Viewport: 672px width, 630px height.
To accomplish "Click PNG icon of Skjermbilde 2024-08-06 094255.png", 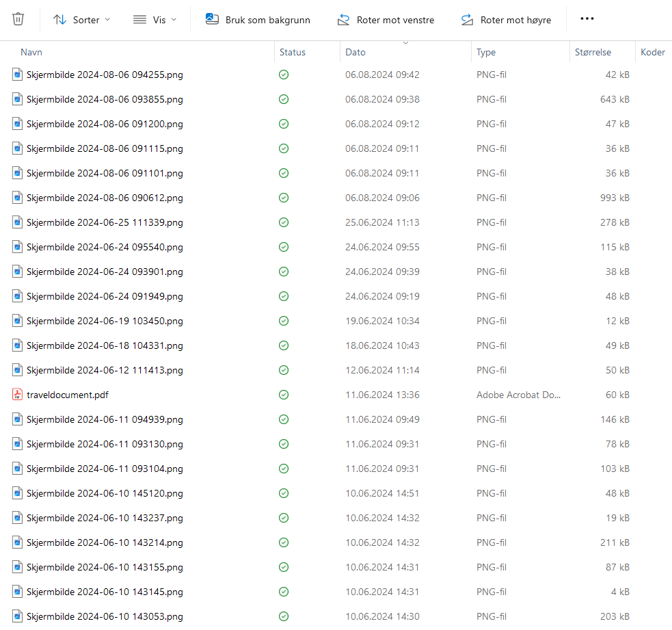I will [x=18, y=75].
